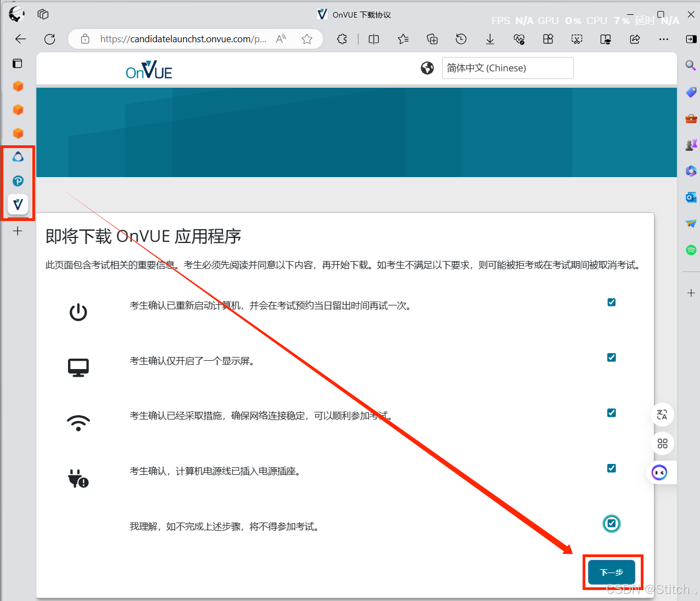Open sidebar Outlook icon
The height and width of the screenshot is (601, 700).
691,197
